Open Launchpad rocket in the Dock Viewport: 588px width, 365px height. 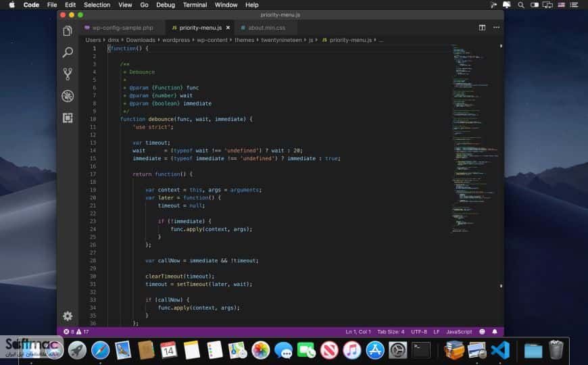[x=77, y=350]
